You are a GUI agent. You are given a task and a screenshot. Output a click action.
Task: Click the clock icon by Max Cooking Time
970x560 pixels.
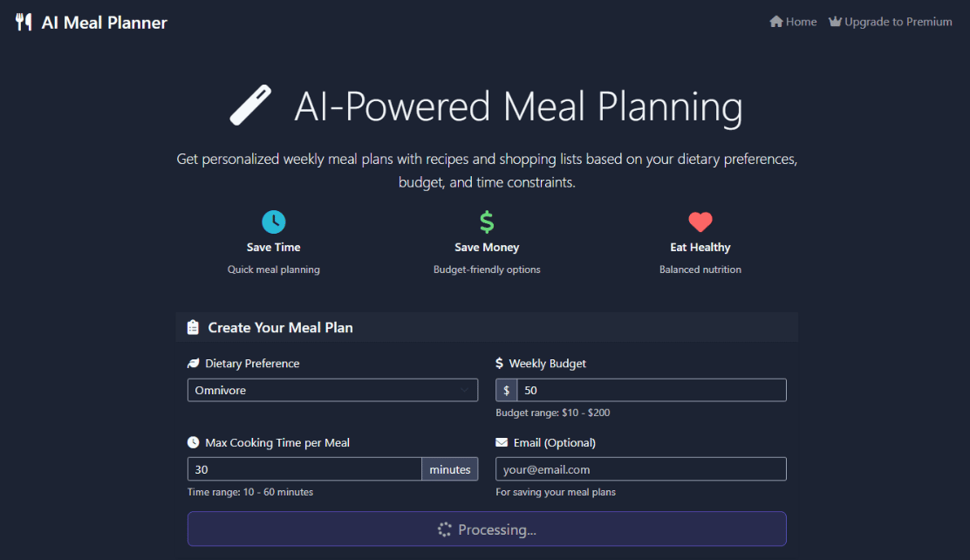click(x=194, y=443)
